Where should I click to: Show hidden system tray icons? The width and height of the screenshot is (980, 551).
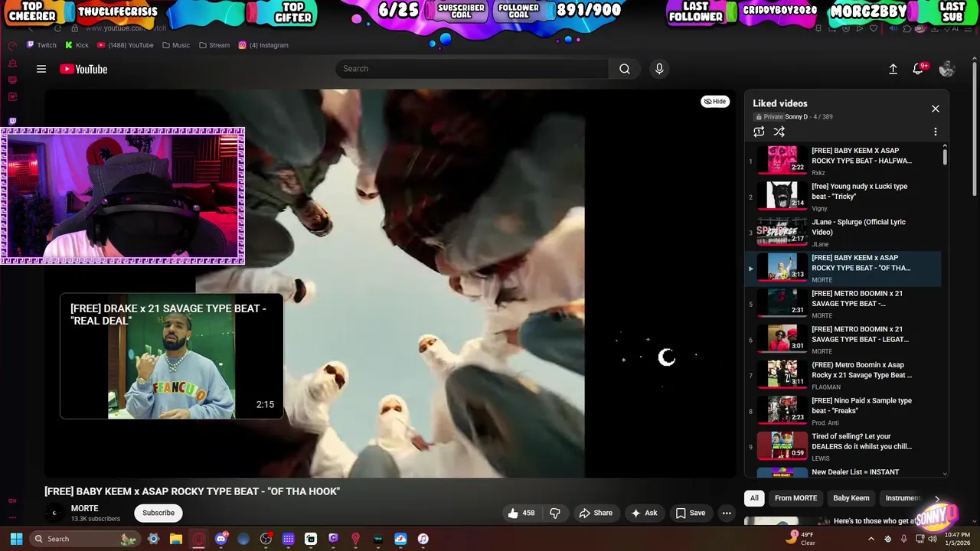pos(871,539)
